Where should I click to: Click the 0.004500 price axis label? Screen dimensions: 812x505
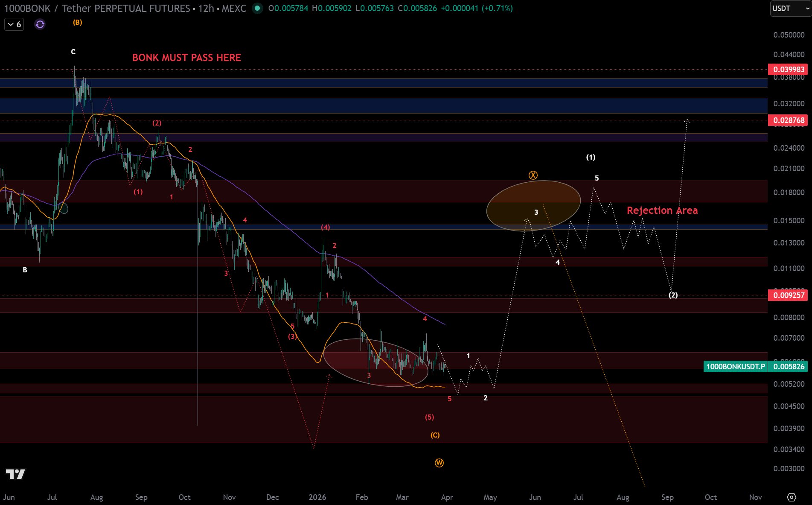[789, 406]
